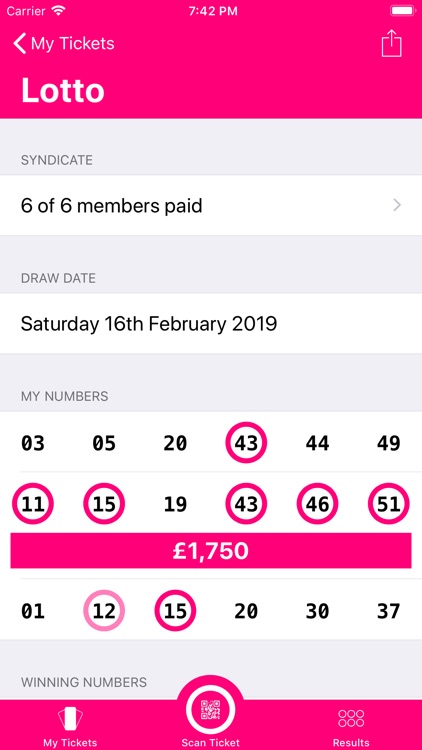Tap number 37 in third row
The width and height of the screenshot is (422, 750).
(x=389, y=611)
